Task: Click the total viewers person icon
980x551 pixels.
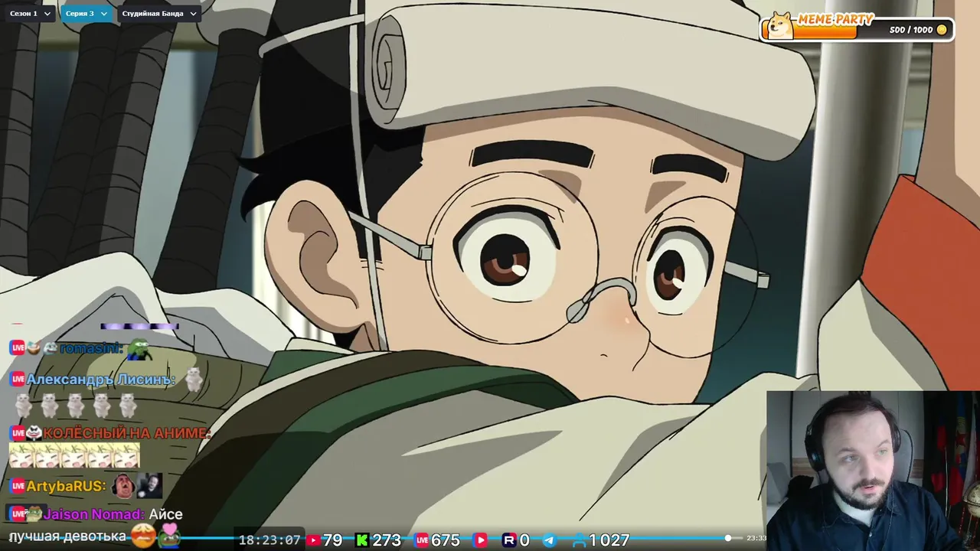Action: (580, 540)
